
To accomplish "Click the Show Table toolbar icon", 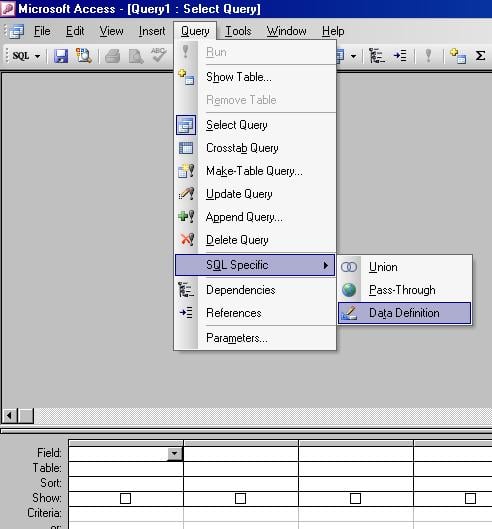I will (x=458, y=56).
